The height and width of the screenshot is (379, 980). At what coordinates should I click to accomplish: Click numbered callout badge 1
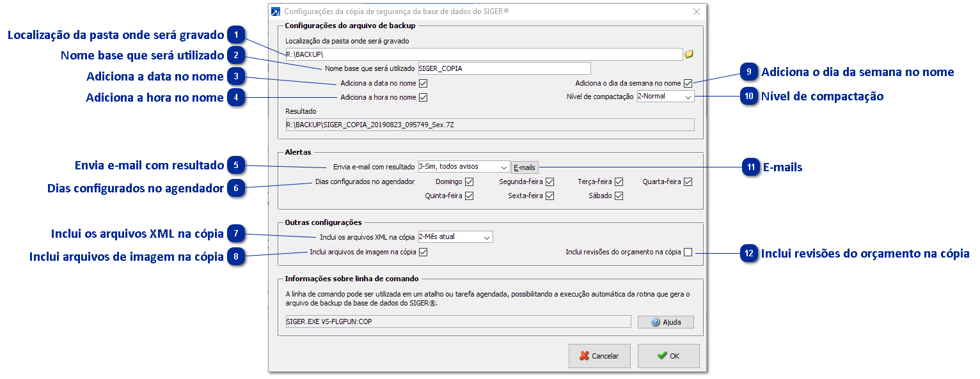coord(237,36)
